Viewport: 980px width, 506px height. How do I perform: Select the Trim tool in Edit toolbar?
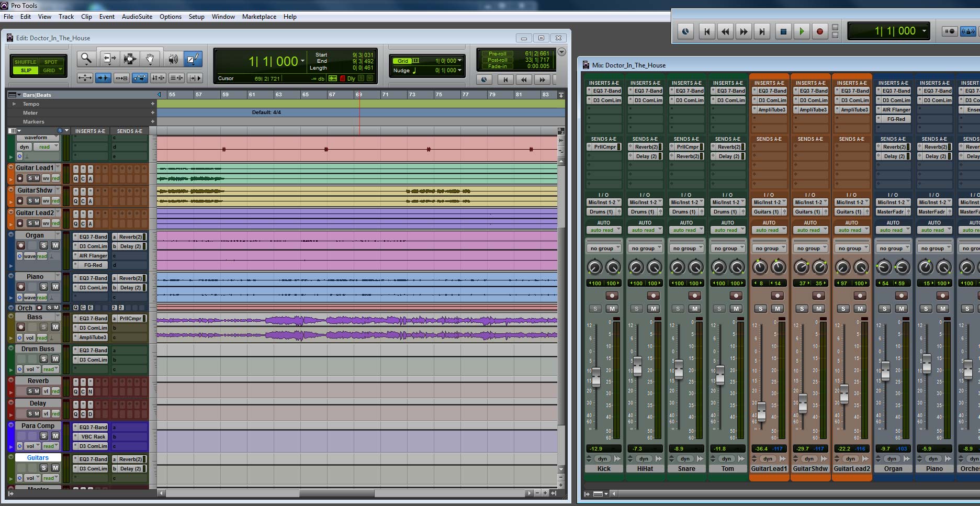click(x=108, y=59)
